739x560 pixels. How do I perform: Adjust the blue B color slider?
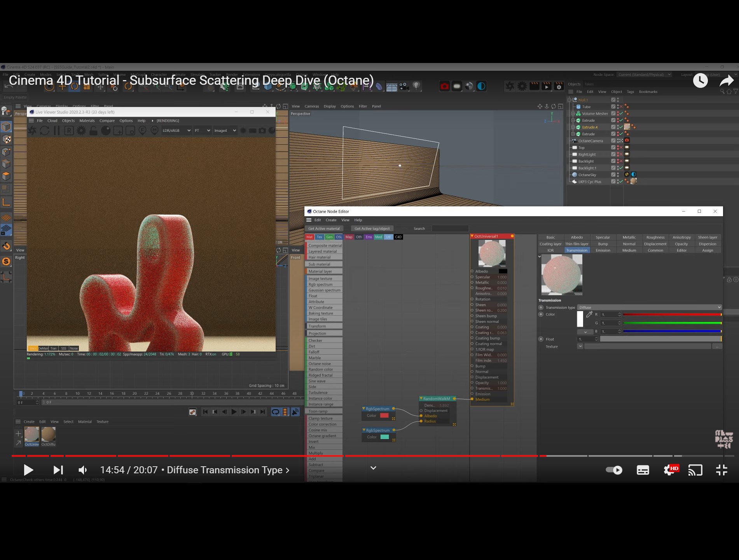coord(672,331)
